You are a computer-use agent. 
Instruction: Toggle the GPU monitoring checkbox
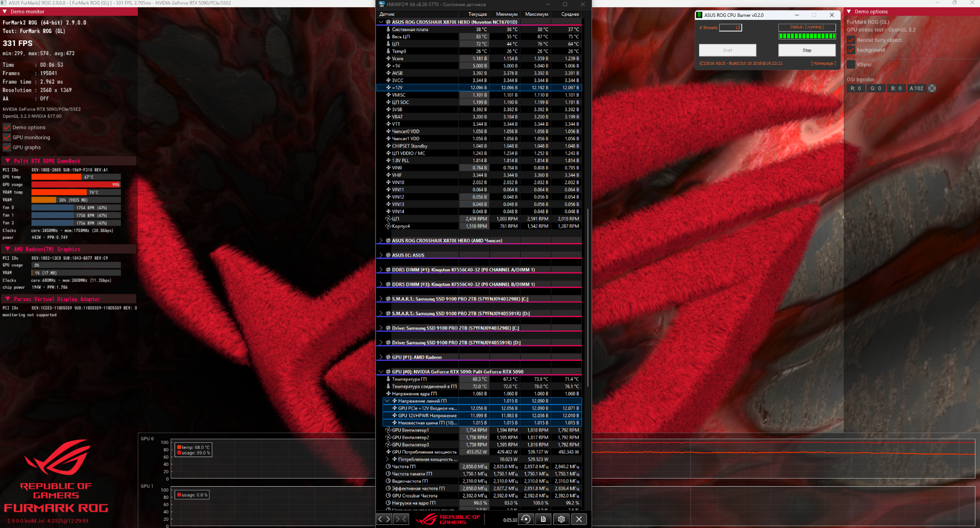coord(7,137)
